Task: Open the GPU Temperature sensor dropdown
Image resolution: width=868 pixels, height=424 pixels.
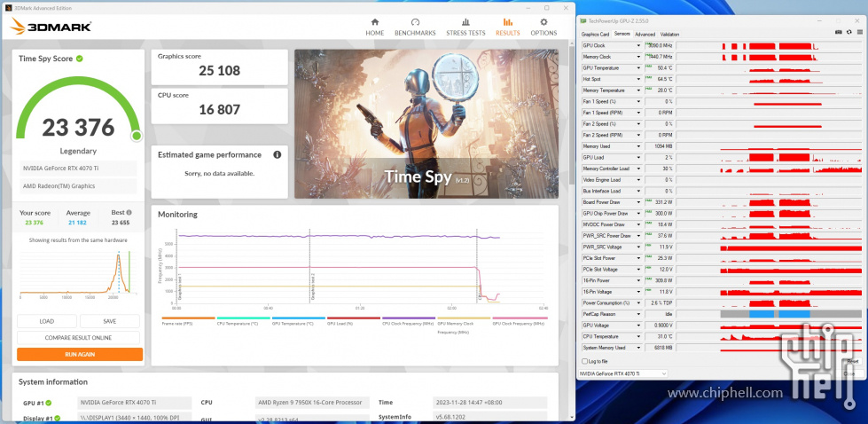Action: (638, 67)
